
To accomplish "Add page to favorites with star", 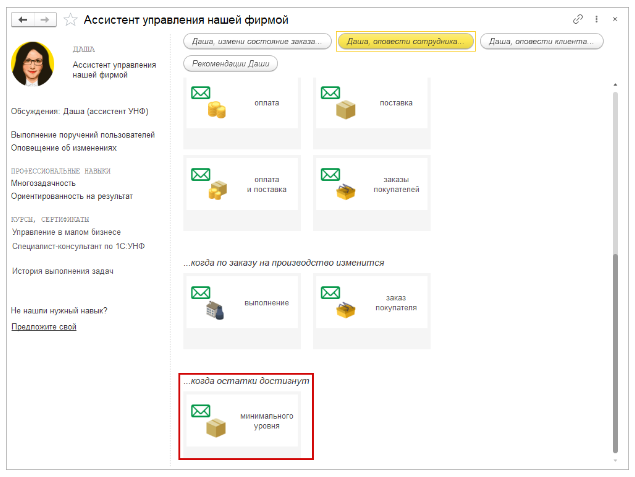I will (x=69, y=19).
